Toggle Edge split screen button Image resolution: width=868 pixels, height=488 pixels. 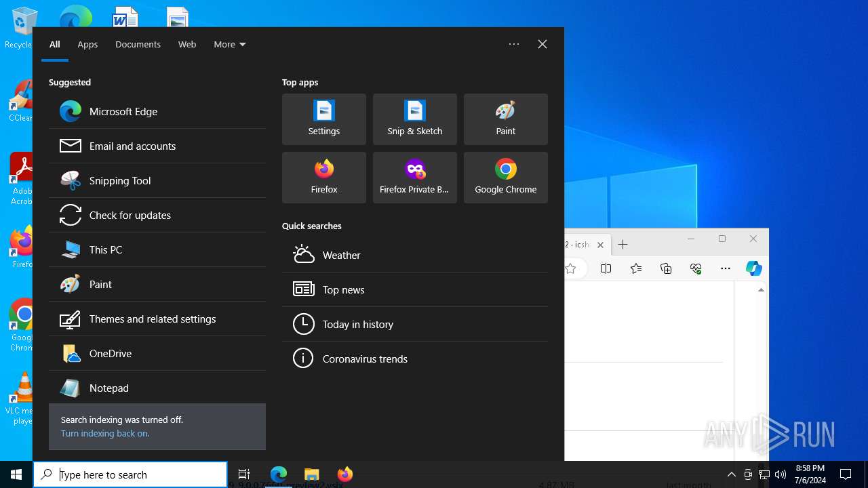point(606,268)
